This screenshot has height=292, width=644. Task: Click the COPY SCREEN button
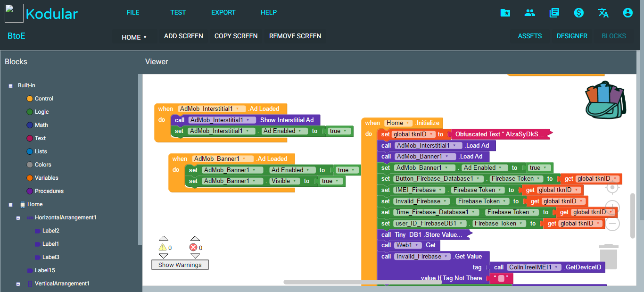coord(236,36)
